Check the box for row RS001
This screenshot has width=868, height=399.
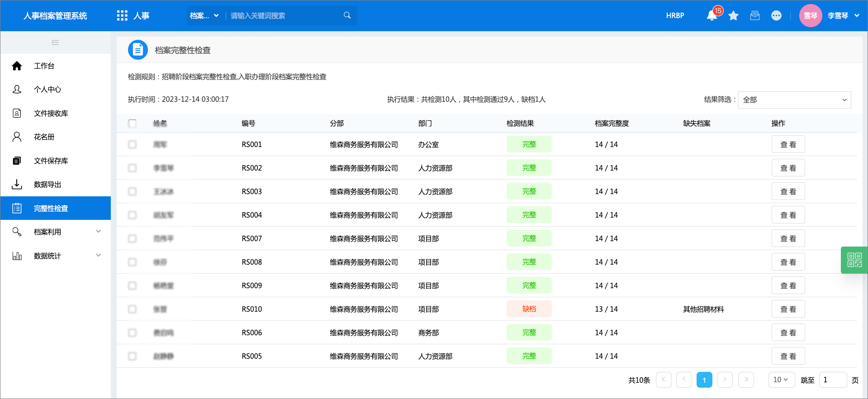point(132,144)
